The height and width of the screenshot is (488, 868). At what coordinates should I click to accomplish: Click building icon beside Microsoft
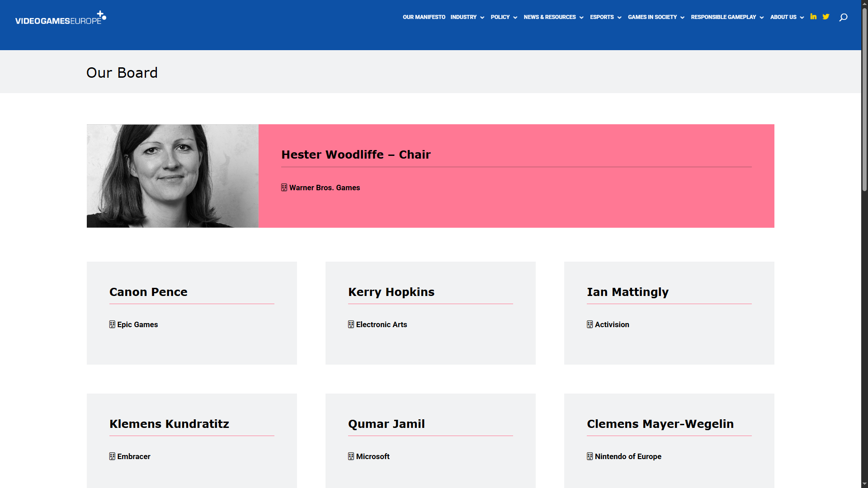click(351, 456)
